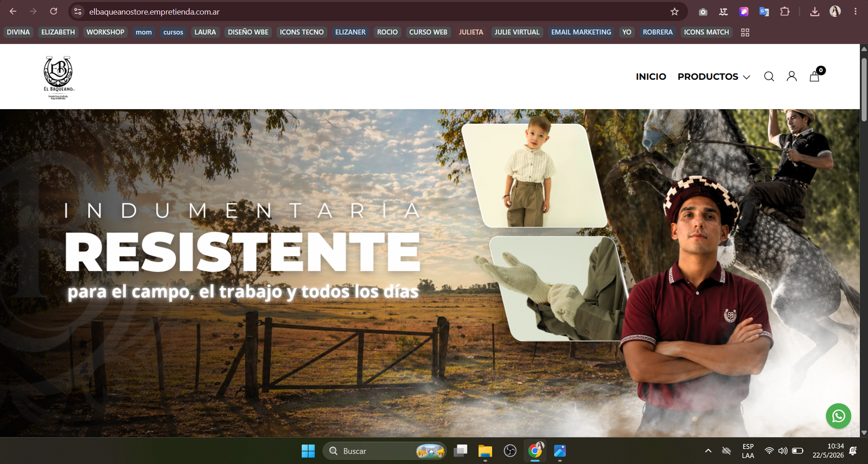
Task: Open the DISEÑO WBE bookmark
Action: point(248,32)
